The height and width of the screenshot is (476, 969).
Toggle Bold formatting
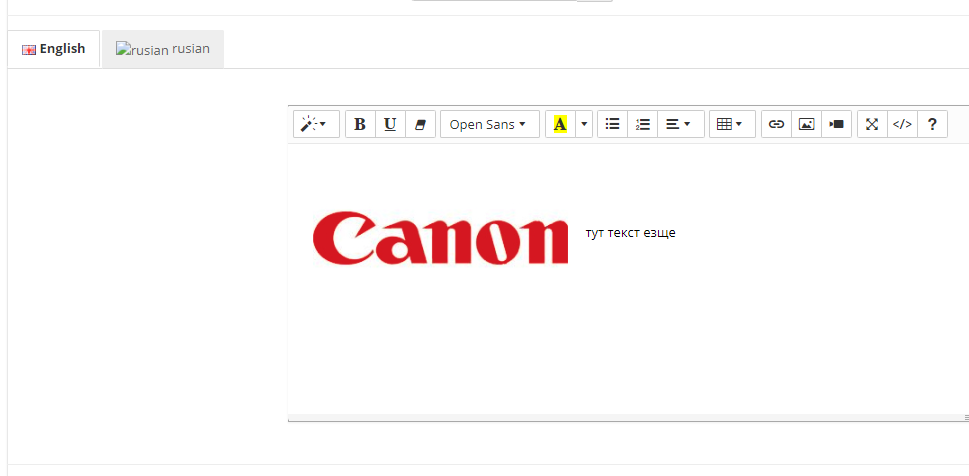pos(360,124)
